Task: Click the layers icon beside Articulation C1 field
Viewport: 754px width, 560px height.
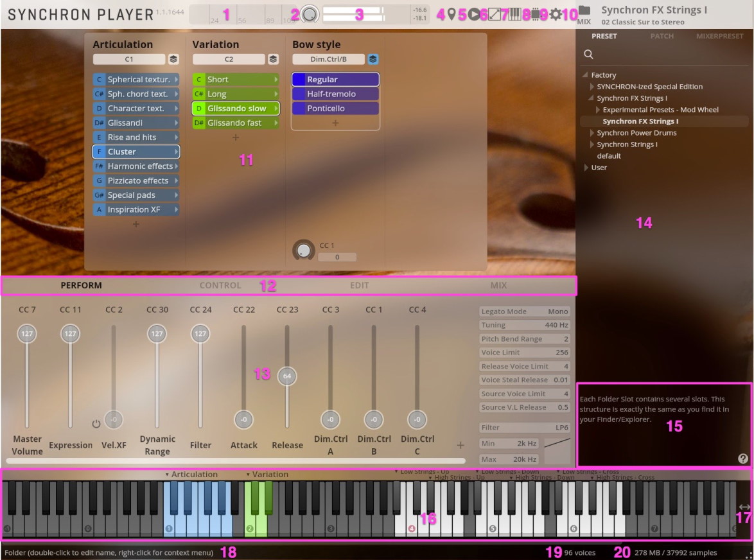Action: 173,59
